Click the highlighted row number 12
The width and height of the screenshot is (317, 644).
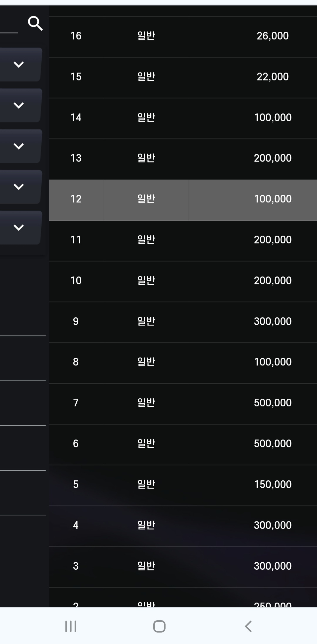[76, 199]
